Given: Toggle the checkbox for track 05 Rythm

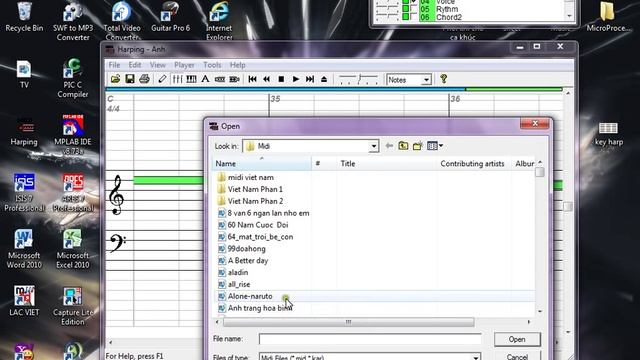Looking at the screenshot, I should click(414, 9).
